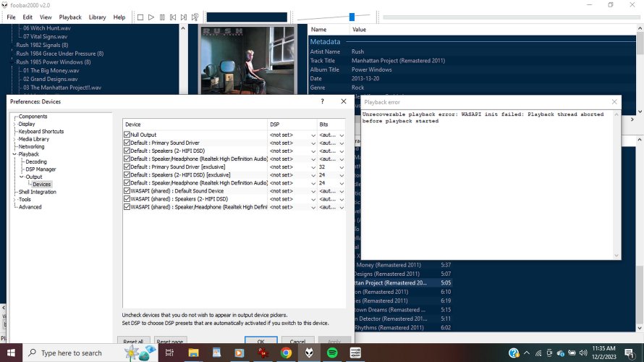The width and height of the screenshot is (644, 362).
Task: Open the media player taskbar icon
Action: (x=240, y=353)
